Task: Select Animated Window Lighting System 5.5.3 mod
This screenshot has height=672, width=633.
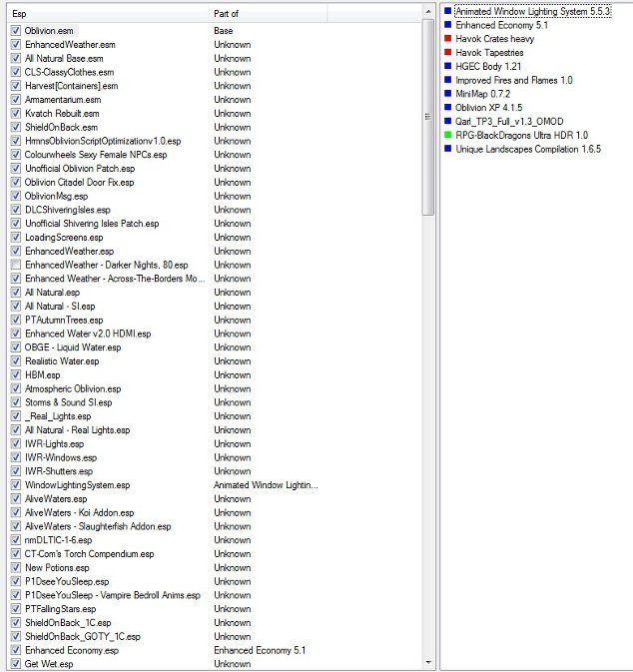Action: [x=533, y=11]
